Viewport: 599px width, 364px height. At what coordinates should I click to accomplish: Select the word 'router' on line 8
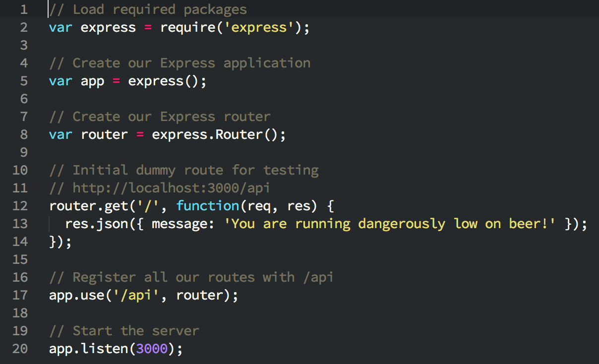click(x=104, y=134)
